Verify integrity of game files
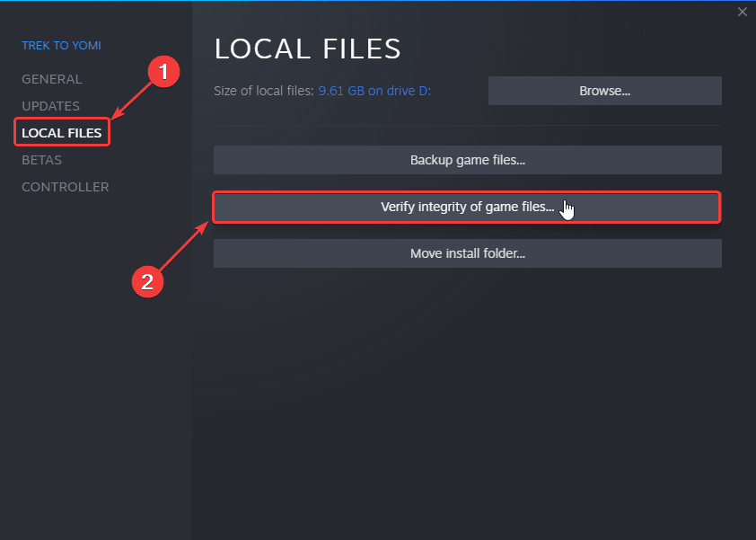Image resolution: width=756 pixels, height=540 pixels. pyautogui.click(x=467, y=207)
